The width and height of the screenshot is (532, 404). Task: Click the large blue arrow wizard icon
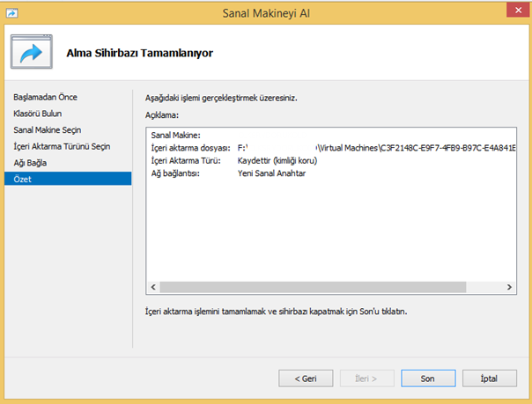(32, 52)
